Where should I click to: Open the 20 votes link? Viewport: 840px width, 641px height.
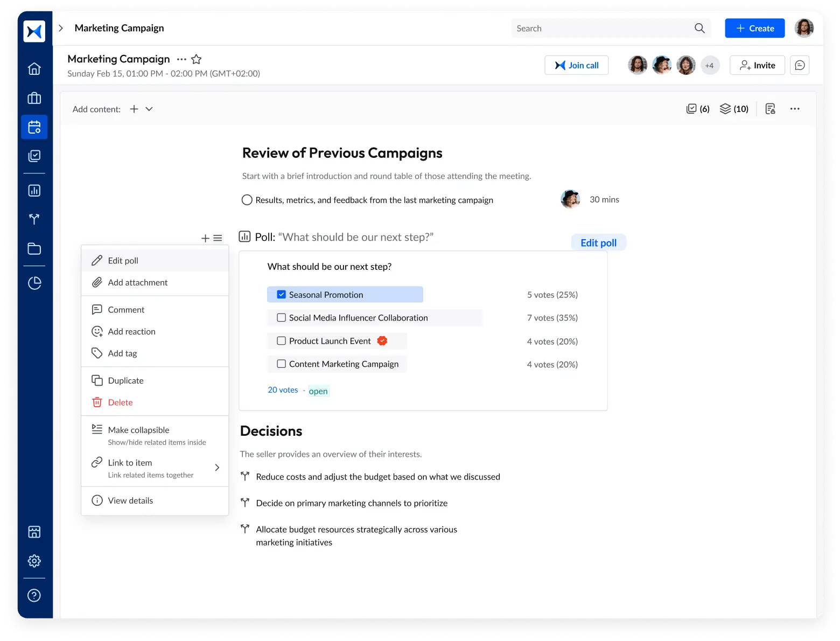pyautogui.click(x=283, y=390)
